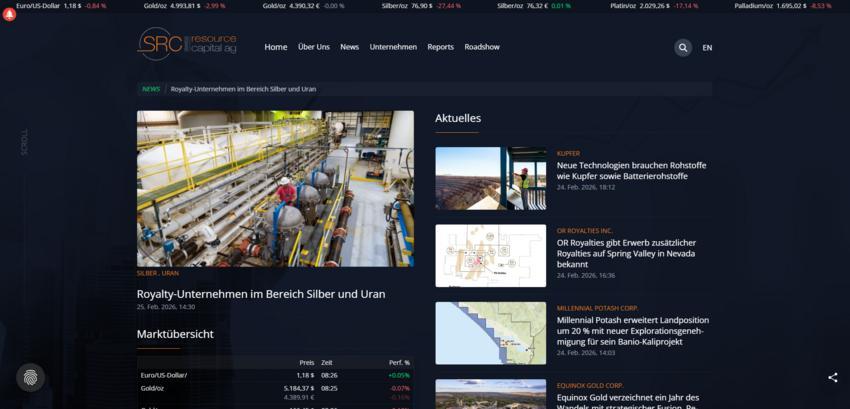Click the NEWS breadcrumb link
The height and width of the screenshot is (409, 850).
151,89
